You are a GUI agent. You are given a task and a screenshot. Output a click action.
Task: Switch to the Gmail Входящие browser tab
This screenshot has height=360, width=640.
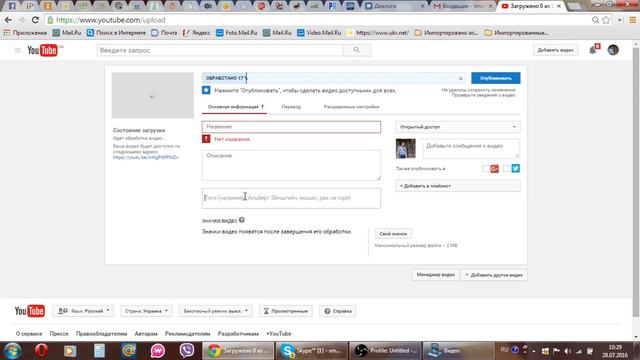click(x=462, y=6)
